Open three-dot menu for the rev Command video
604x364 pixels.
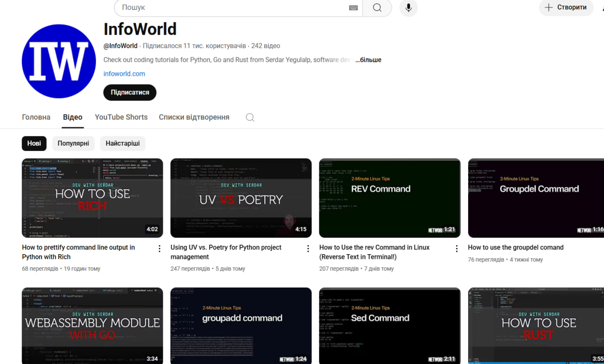[457, 248]
